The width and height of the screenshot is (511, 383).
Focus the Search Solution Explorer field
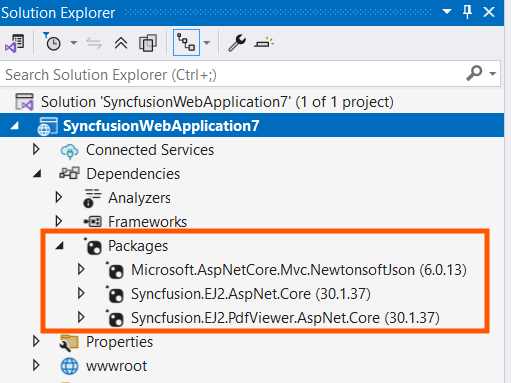pos(250,74)
